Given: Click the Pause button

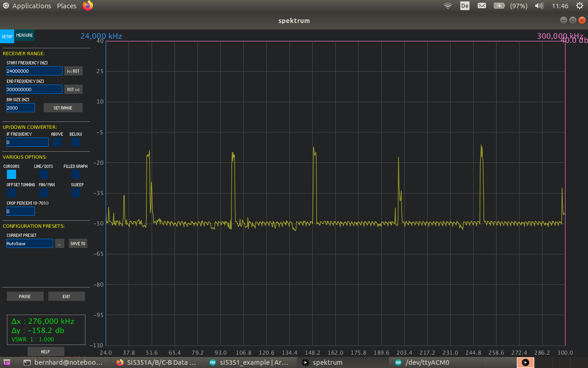Looking at the screenshot, I should (25, 296).
